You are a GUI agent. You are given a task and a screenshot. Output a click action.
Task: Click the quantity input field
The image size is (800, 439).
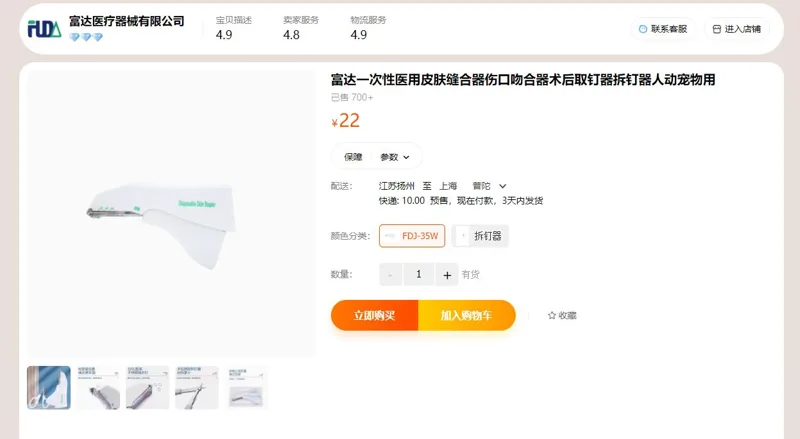tap(419, 275)
